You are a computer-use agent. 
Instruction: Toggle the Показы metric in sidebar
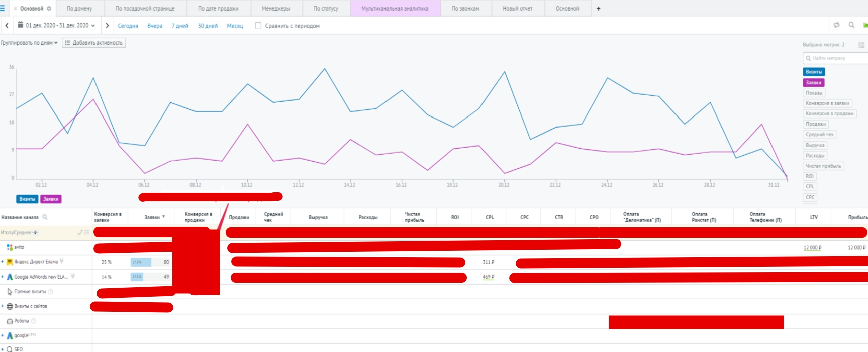[814, 93]
